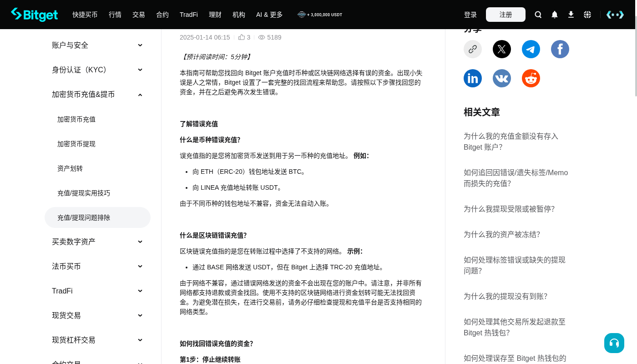The image size is (637, 364).
Task: Open AI & 更多 menu
Action: (269, 15)
